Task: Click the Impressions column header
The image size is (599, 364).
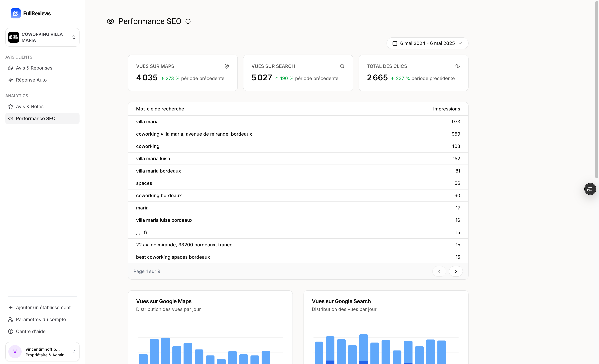Action: point(446,109)
